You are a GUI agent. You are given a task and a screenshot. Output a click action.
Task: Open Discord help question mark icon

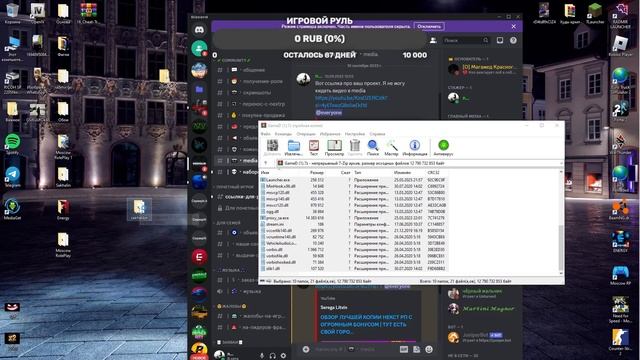(513, 40)
